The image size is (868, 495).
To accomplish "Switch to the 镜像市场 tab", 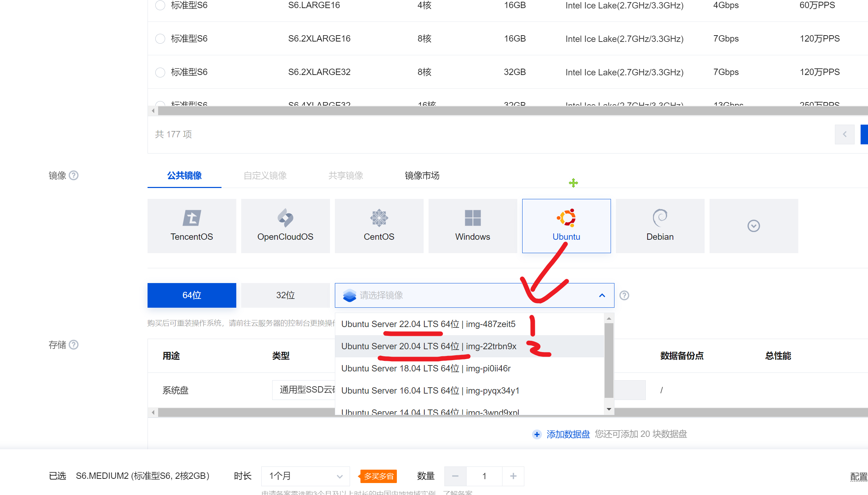I will (x=422, y=175).
